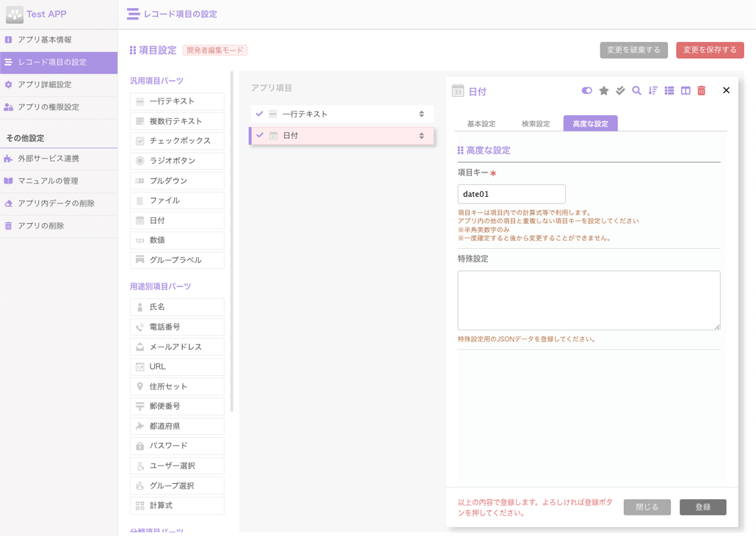Select 住所セット part
Image resolution: width=756 pixels, height=536 pixels.
[x=177, y=386]
